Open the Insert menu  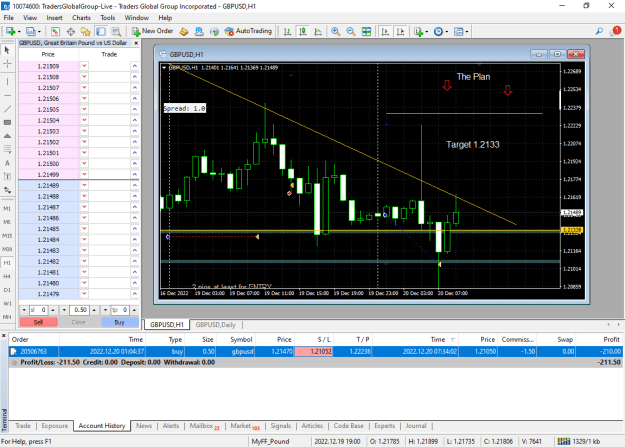tap(54, 18)
